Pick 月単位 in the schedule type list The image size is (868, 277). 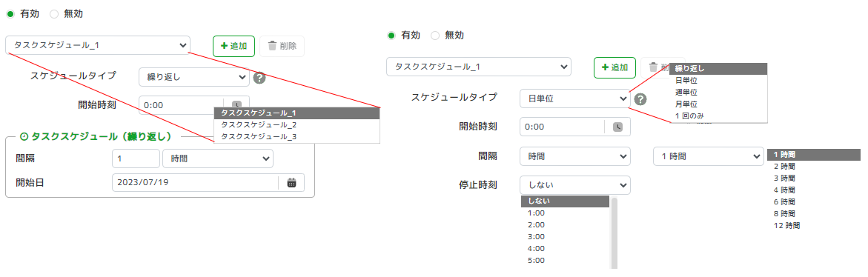718,104
